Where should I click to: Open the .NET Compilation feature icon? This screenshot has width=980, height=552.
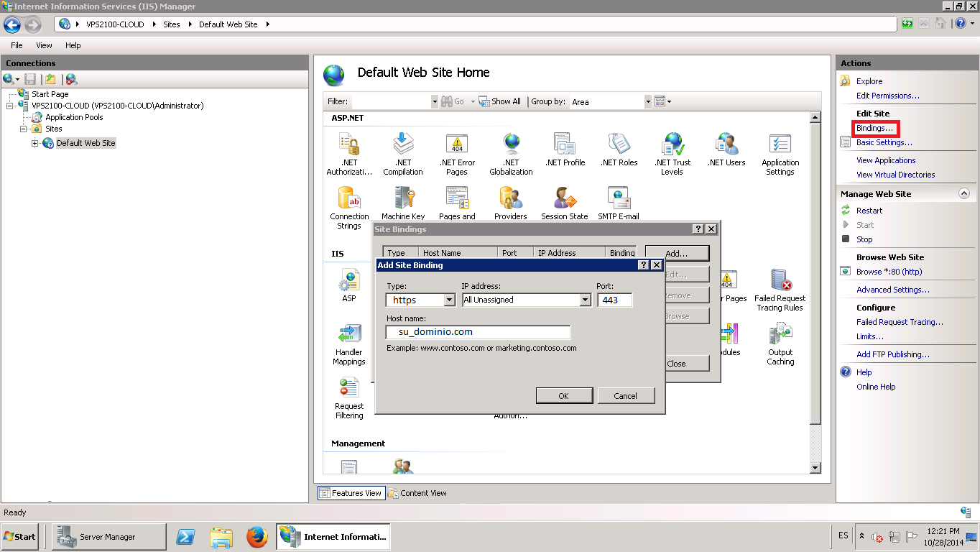coord(403,154)
